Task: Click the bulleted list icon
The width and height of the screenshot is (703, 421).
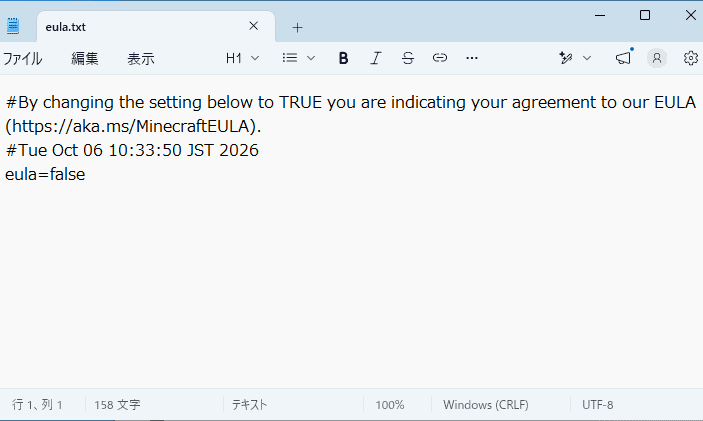Action: [x=290, y=58]
